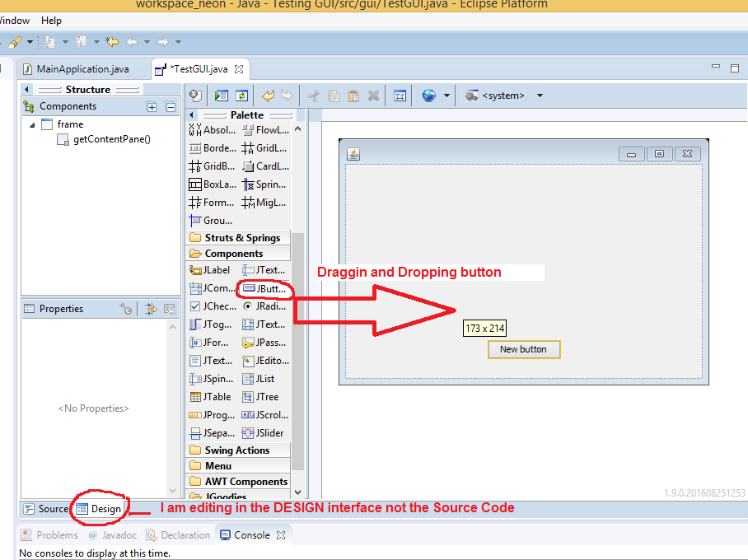Pick JLabel from the palette
Screen dimensions: 748x560
[210, 270]
